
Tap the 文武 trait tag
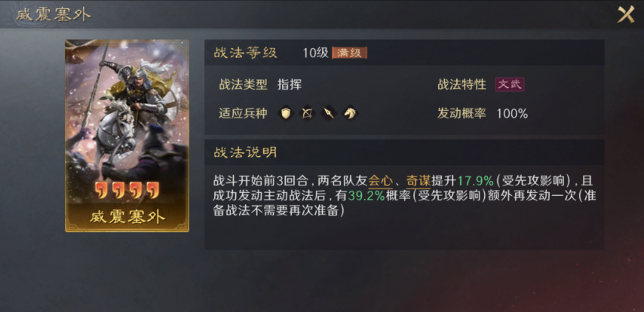pos(510,84)
